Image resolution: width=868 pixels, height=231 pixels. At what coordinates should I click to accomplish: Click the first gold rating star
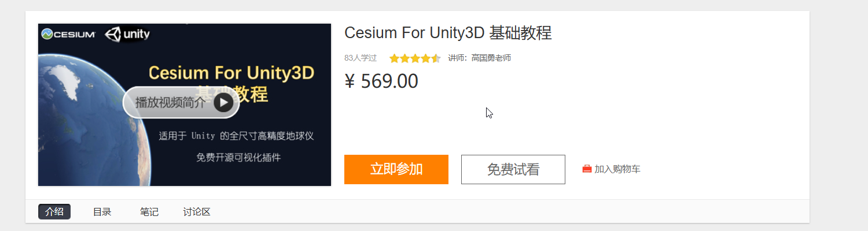coord(394,58)
